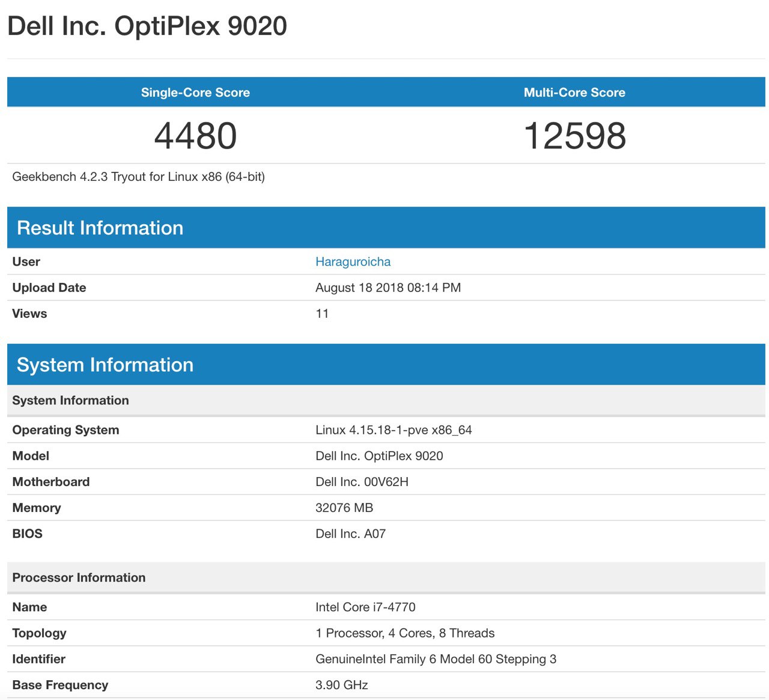The height and width of the screenshot is (700, 769).
Task: Click the Views label
Action: (x=29, y=314)
